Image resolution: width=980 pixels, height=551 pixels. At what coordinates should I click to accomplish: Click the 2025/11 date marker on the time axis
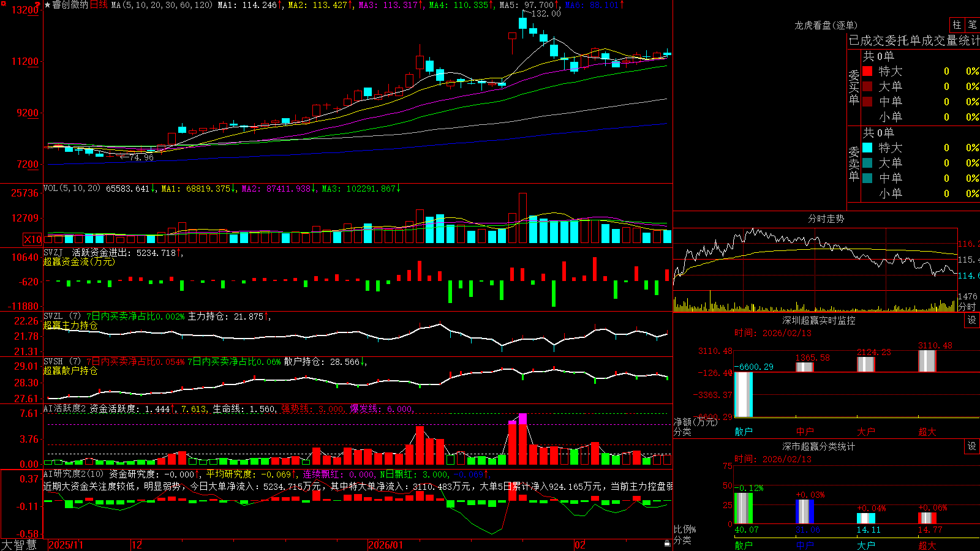point(66,545)
